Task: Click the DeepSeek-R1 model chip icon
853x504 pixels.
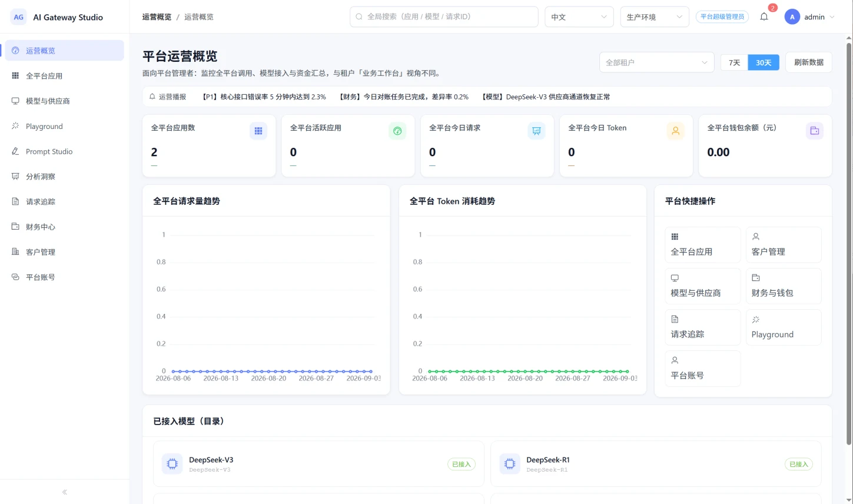Action: [510, 464]
